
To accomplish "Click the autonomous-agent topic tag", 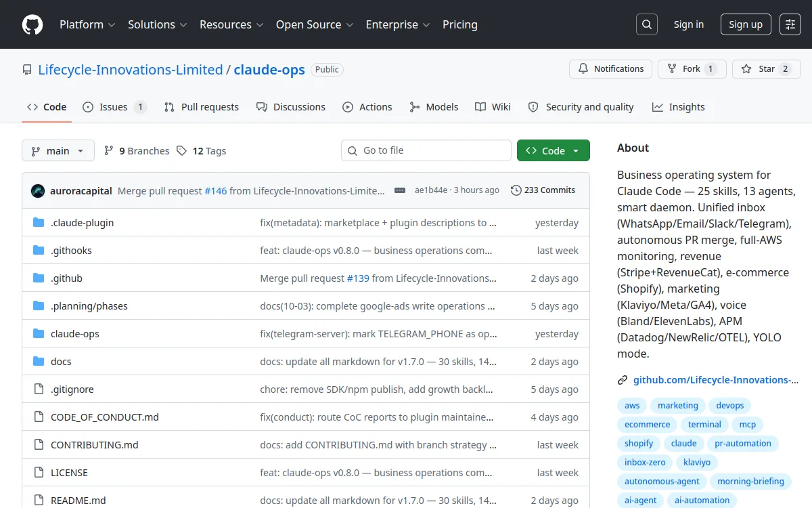I will (662, 482).
